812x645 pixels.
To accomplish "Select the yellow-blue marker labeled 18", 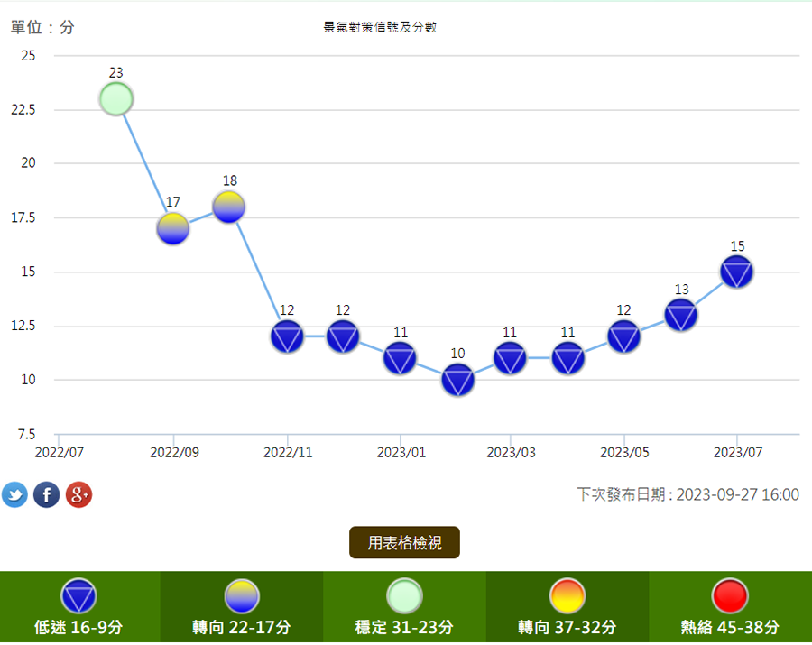I will [229, 207].
